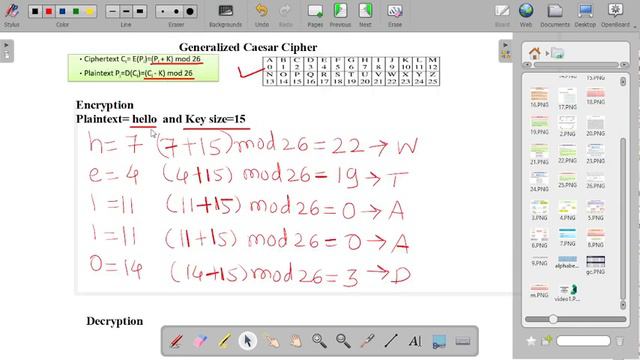Click the Zoom in magnifier
Image resolution: width=640 pixels, height=360 pixels.
pos(319,341)
